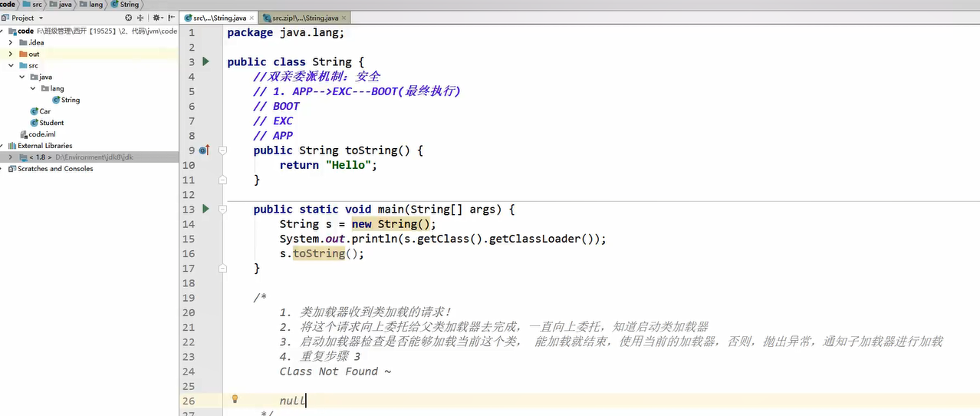980x416 pixels.
Task: Fold the toString method at its opening line
Action: (x=222, y=150)
